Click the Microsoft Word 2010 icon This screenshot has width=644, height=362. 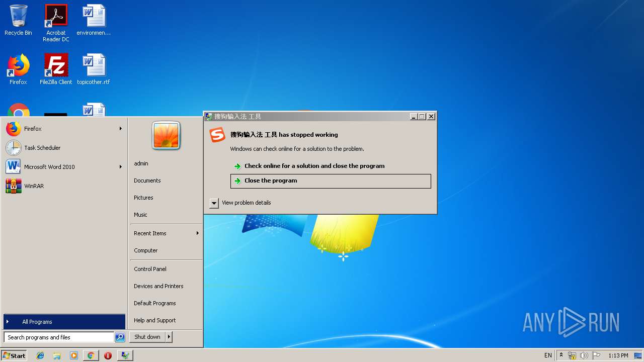pos(14,167)
